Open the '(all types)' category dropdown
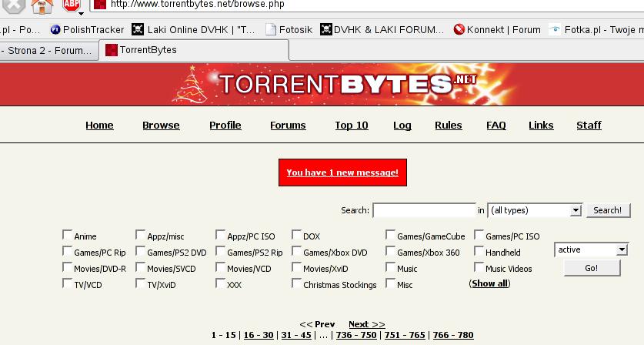 pos(535,210)
